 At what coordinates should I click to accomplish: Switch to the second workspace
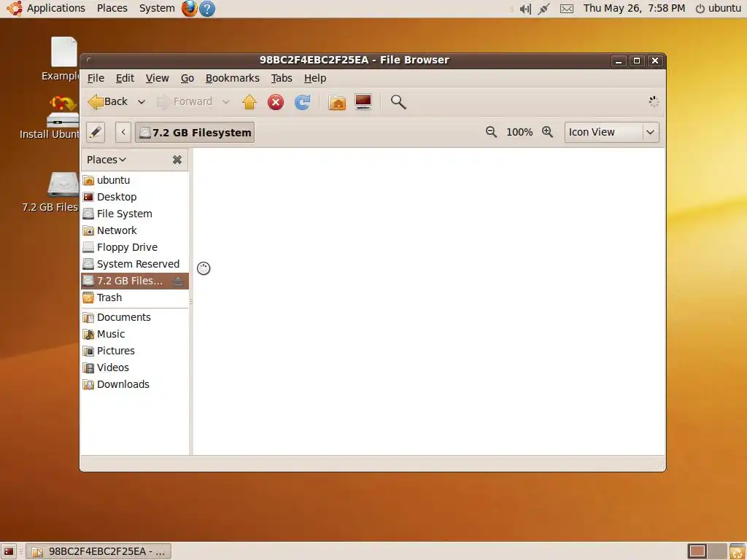[717, 551]
